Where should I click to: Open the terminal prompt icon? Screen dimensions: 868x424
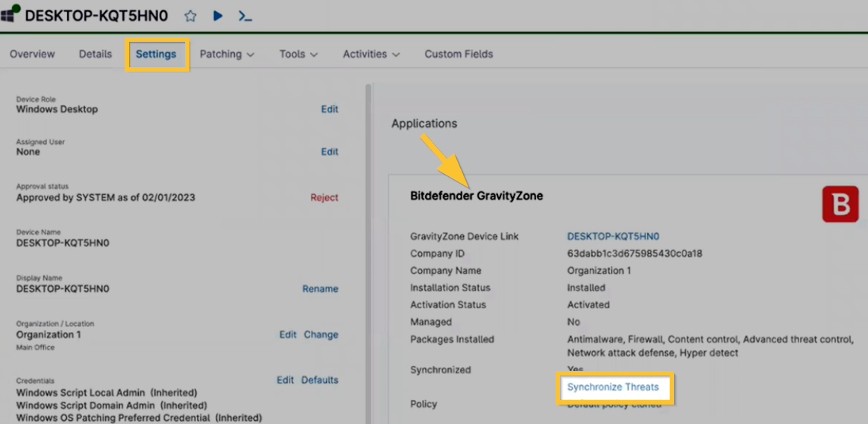coord(245,16)
